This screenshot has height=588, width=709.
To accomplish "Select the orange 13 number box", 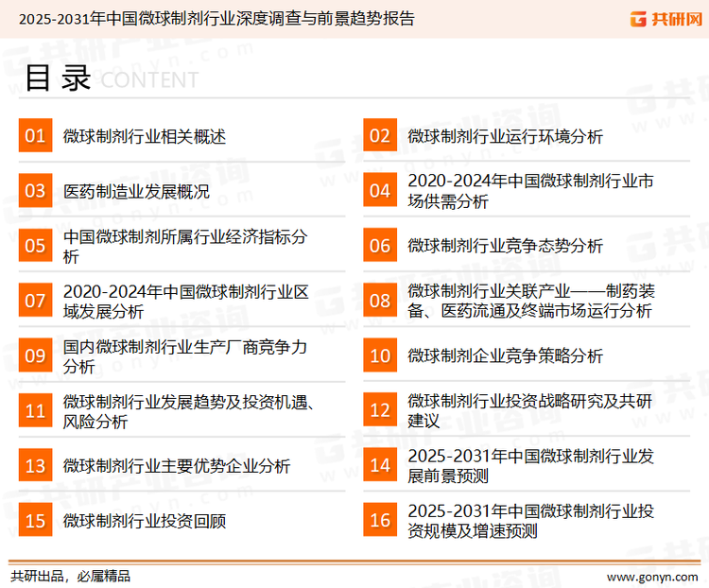I will [x=35, y=466].
